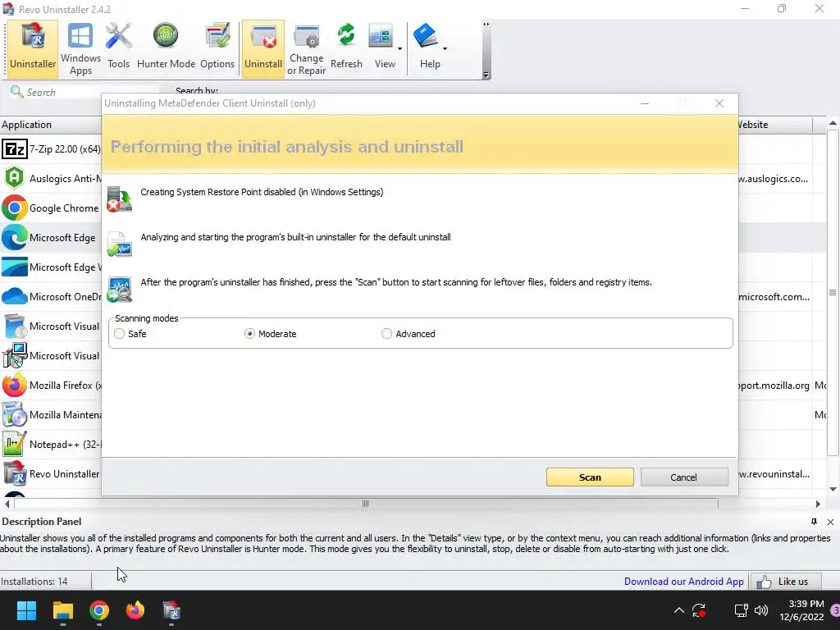Select the Auslogics Anti-Malware icon

15,178
